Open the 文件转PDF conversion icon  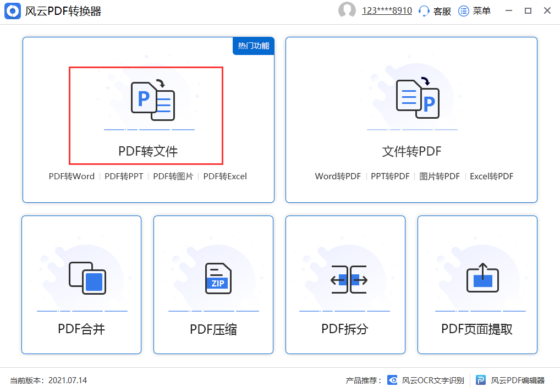coord(418,97)
